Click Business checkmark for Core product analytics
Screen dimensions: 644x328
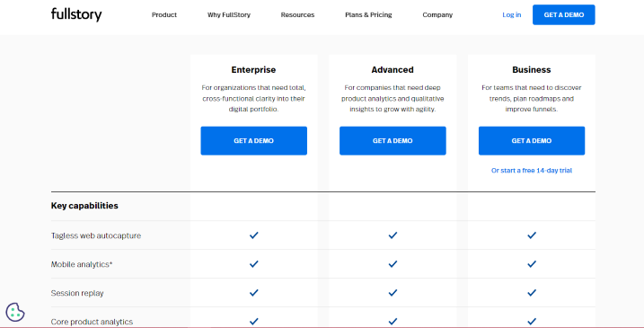pyautogui.click(x=532, y=322)
